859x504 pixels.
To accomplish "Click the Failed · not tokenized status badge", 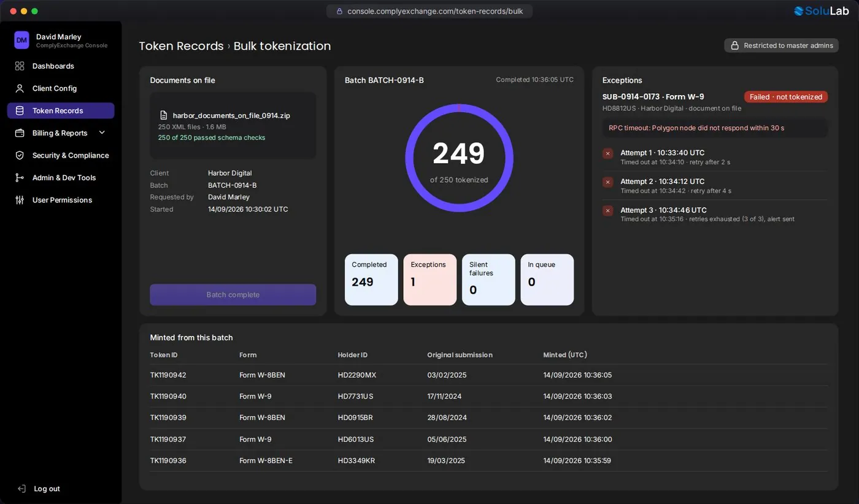I will [x=786, y=97].
